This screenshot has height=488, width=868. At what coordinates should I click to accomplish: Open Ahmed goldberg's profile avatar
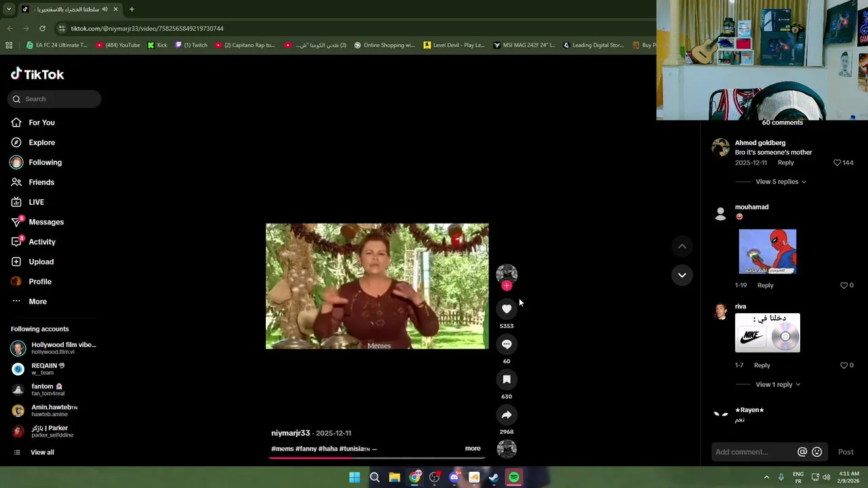point(720,147)
